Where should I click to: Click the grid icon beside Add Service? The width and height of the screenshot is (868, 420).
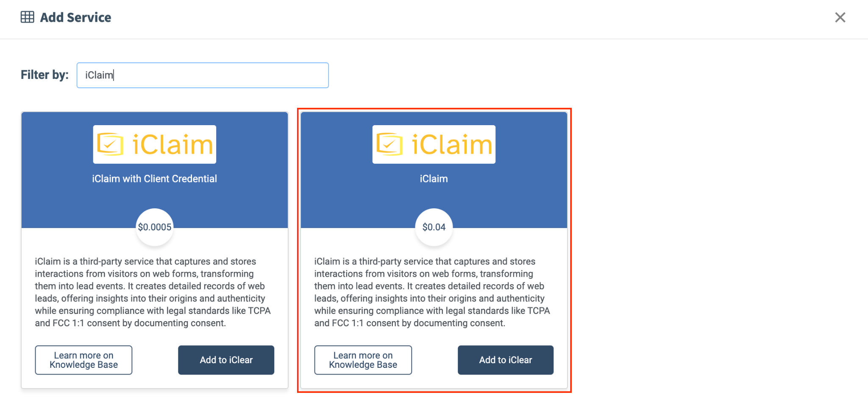[x=28, y=17]
